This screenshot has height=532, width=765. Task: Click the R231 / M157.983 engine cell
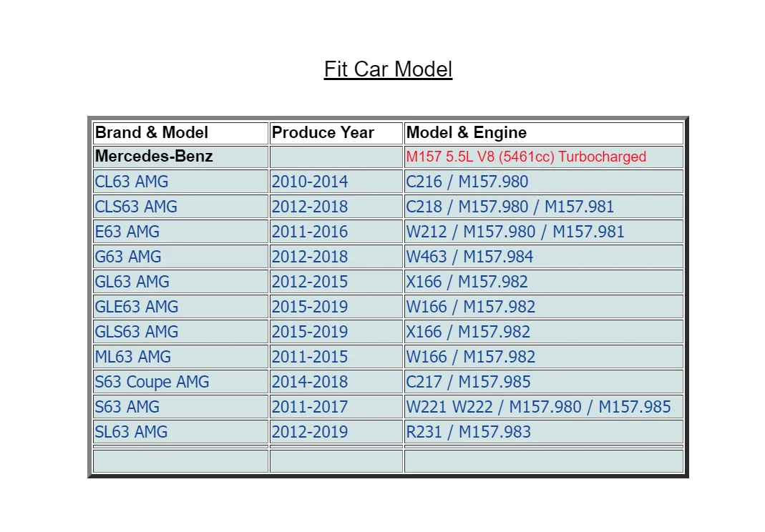click(543, 432)
